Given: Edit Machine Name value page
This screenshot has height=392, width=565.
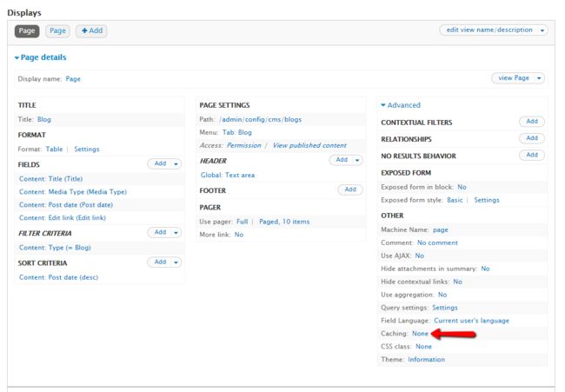Looking at the screenshot, I should (x=441, y=229).
